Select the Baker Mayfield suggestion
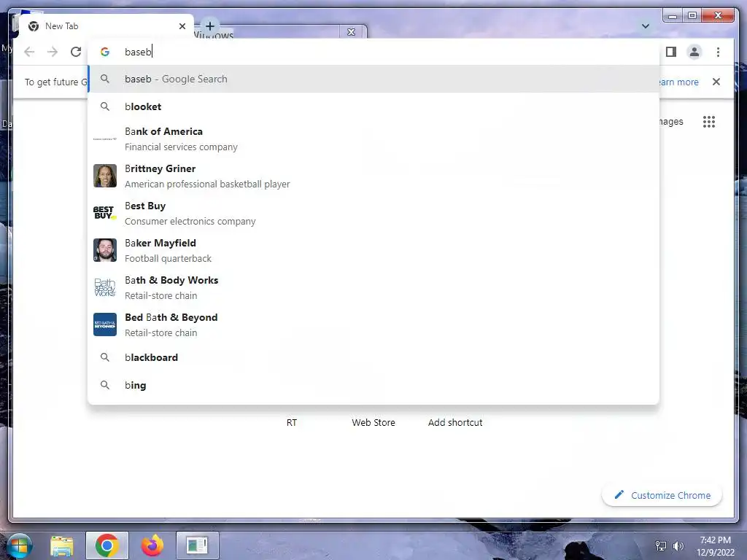Image resolution: width=747 pixels, height=560 pixels. [x=373, y=251]
